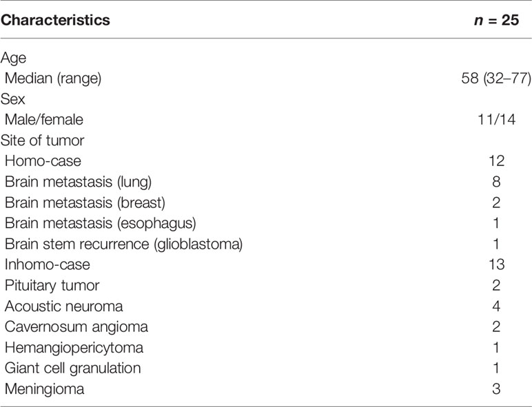The image size is (532, 407).
Task: Select the n = 25 header
Action: tap(496, 20)
